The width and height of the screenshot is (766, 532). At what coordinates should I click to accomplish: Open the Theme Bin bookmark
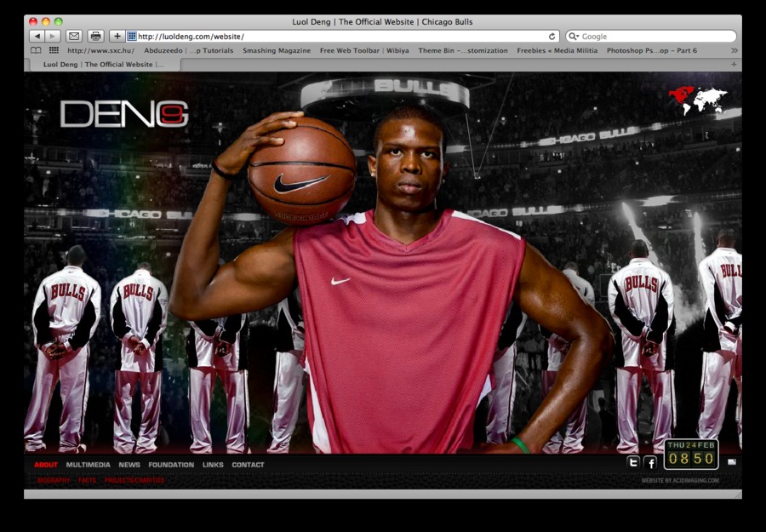463,50
